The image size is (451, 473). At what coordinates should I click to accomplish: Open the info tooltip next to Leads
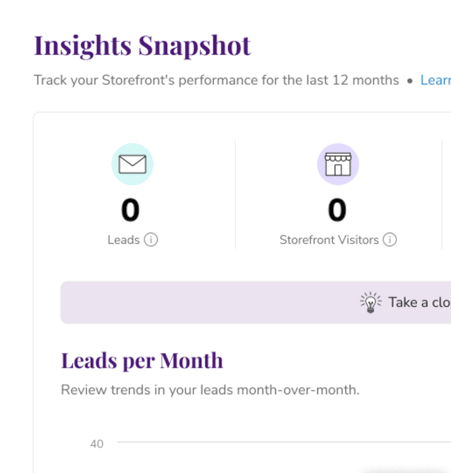(x=151, y=240)
